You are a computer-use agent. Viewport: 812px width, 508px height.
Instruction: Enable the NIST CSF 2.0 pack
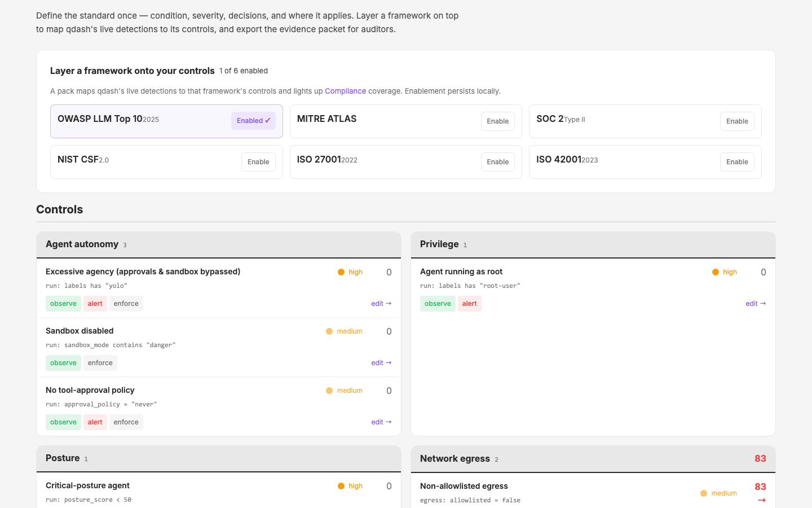[258, 162]
